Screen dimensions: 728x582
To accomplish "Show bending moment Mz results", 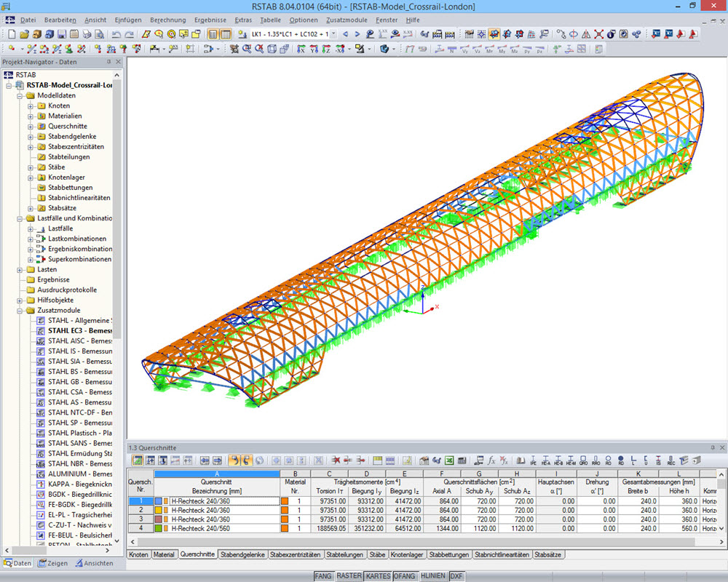I will 515,49.
